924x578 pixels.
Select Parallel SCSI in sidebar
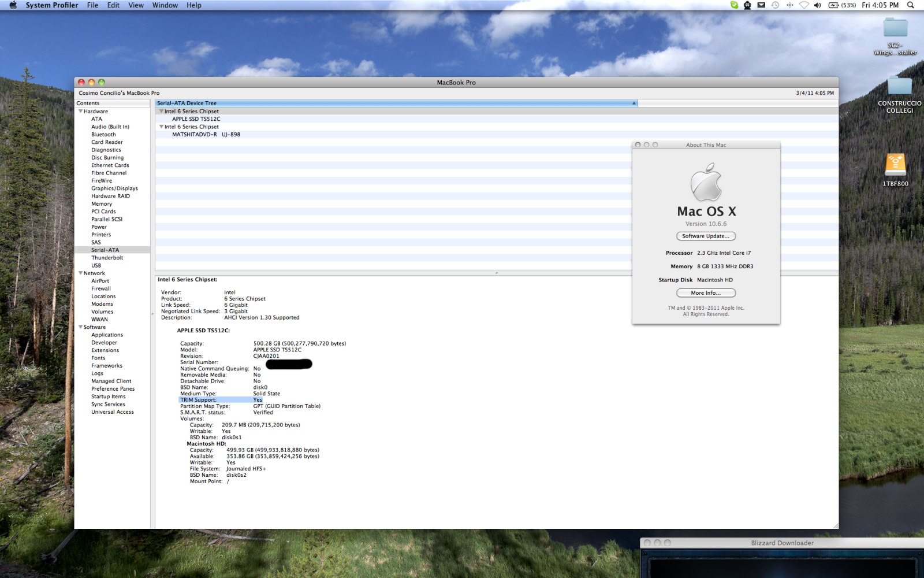coord(107,219)
